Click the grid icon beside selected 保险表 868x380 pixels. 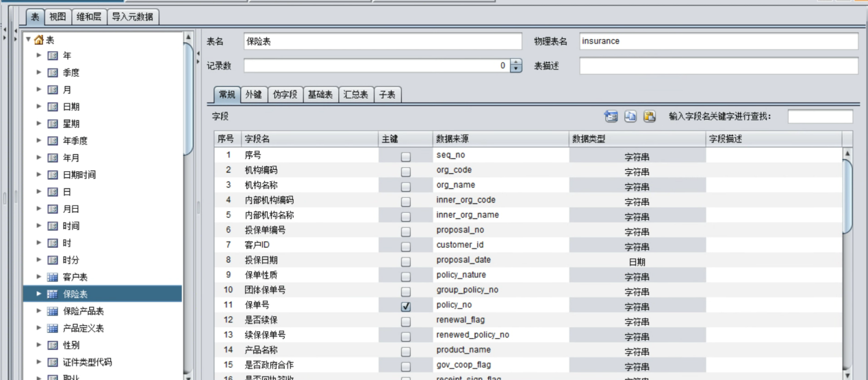click(53, 294)
